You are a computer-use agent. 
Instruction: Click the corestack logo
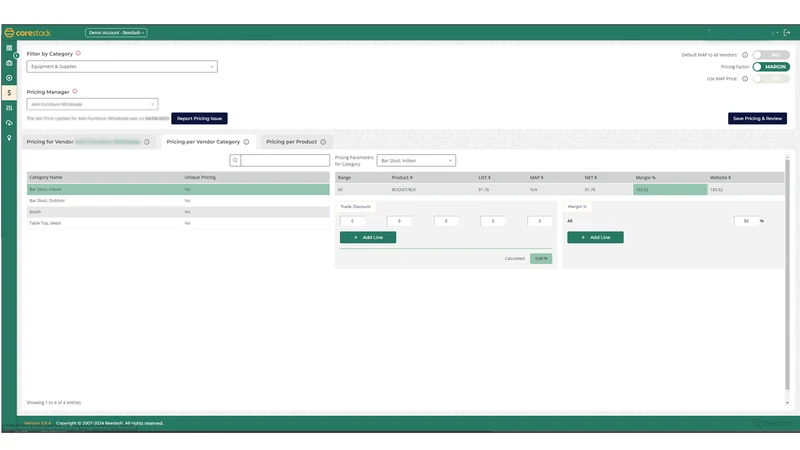(x=28, y=33)
